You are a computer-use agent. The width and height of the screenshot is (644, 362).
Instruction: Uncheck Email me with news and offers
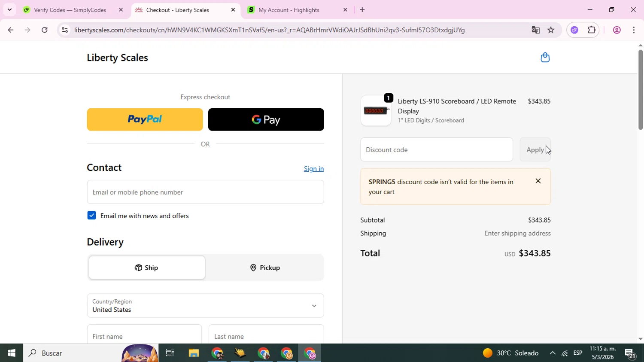click(91, 216)
